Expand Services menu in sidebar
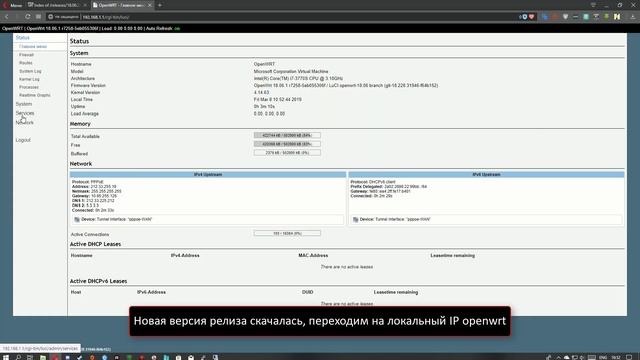 [x=25, y=113]
